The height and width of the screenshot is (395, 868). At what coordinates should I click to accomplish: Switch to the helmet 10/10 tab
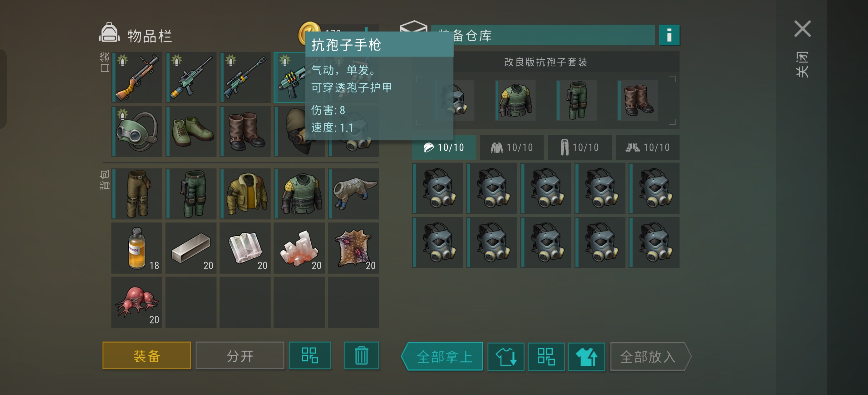coord(444,147)
